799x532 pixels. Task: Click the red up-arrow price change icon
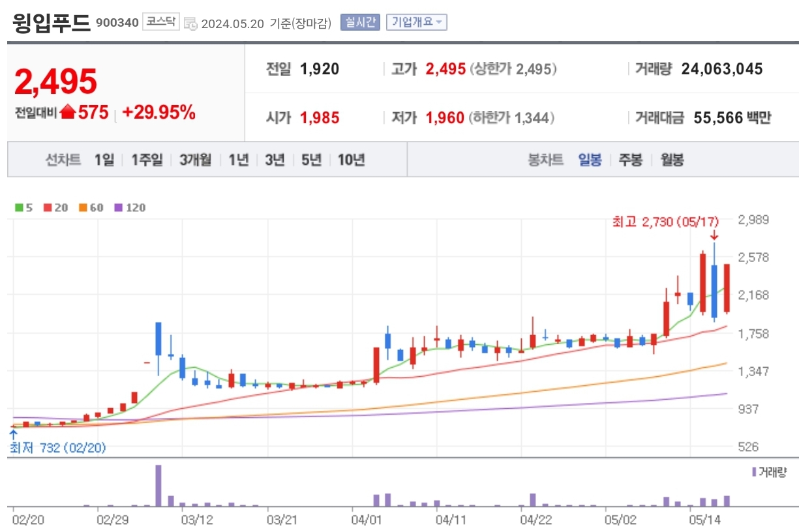coord(68,112)
